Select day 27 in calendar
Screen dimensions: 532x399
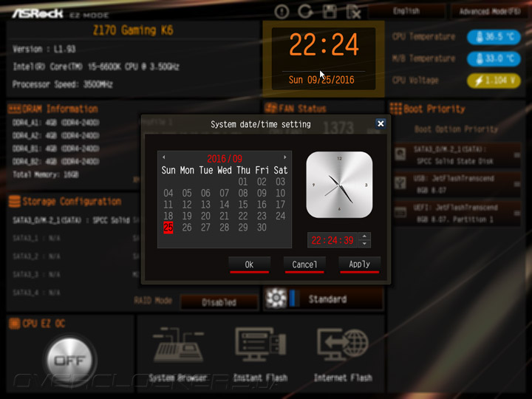205,228
